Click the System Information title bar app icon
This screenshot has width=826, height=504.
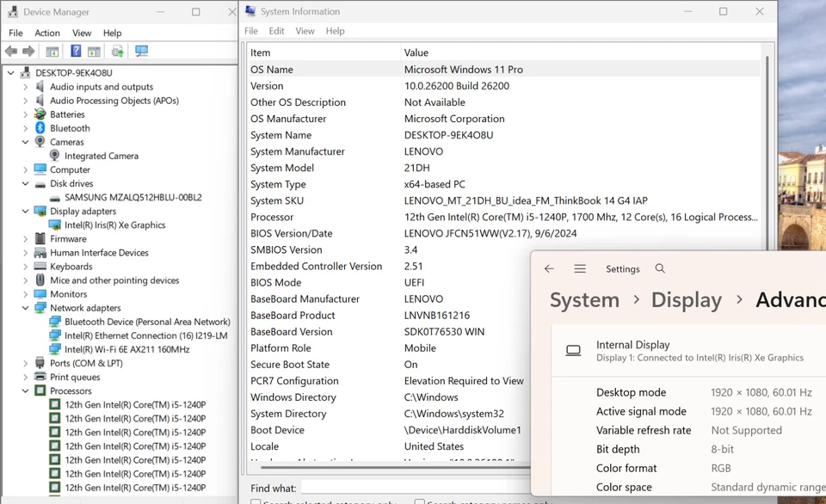250,11
